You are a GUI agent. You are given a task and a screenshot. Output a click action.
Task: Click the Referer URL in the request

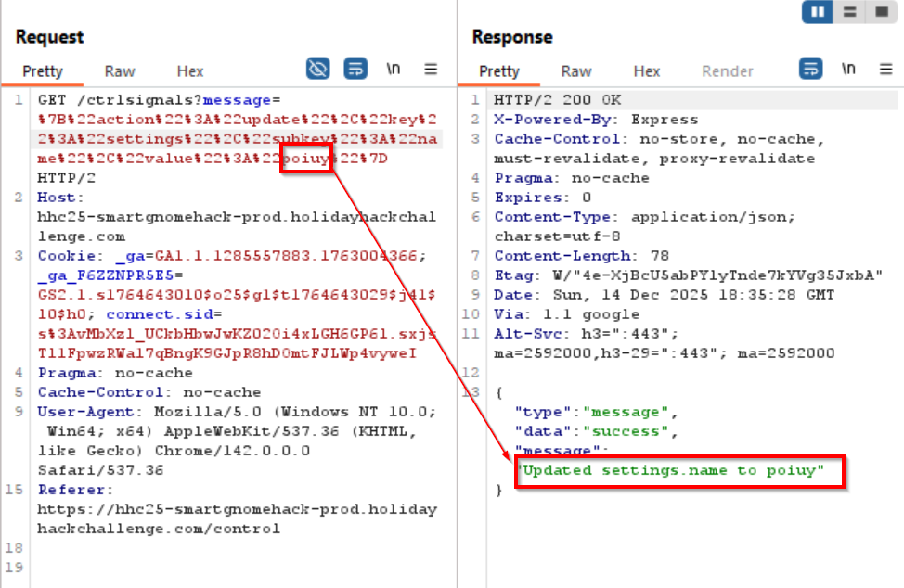[x=237, y=509]
